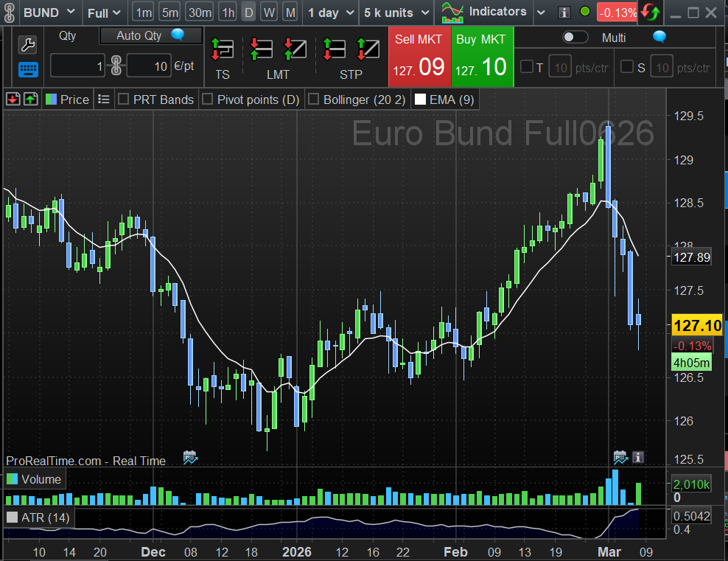Click the Qty input field
This screenshot has width=728, height=561.
pyautogui.click(x=78, y=66)
